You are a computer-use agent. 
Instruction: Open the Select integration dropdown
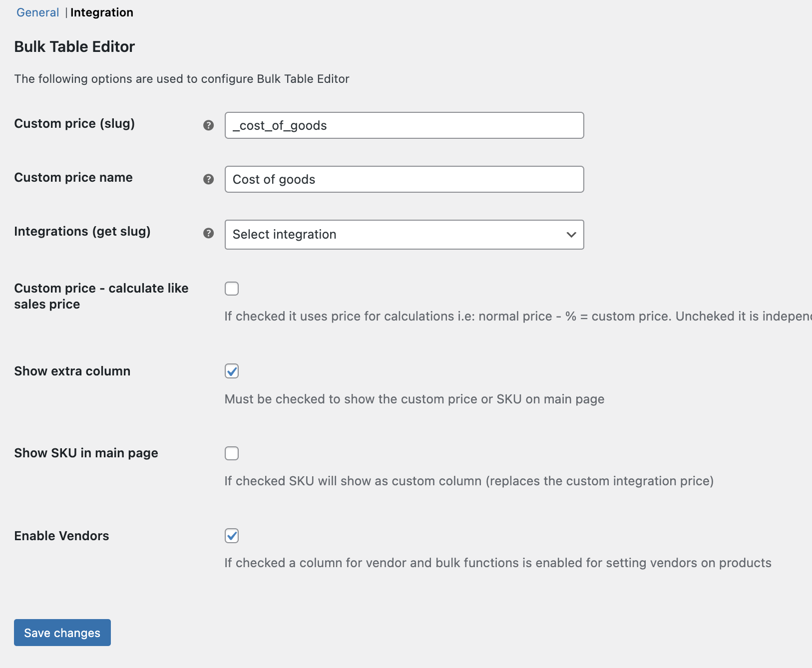[405, 235]
